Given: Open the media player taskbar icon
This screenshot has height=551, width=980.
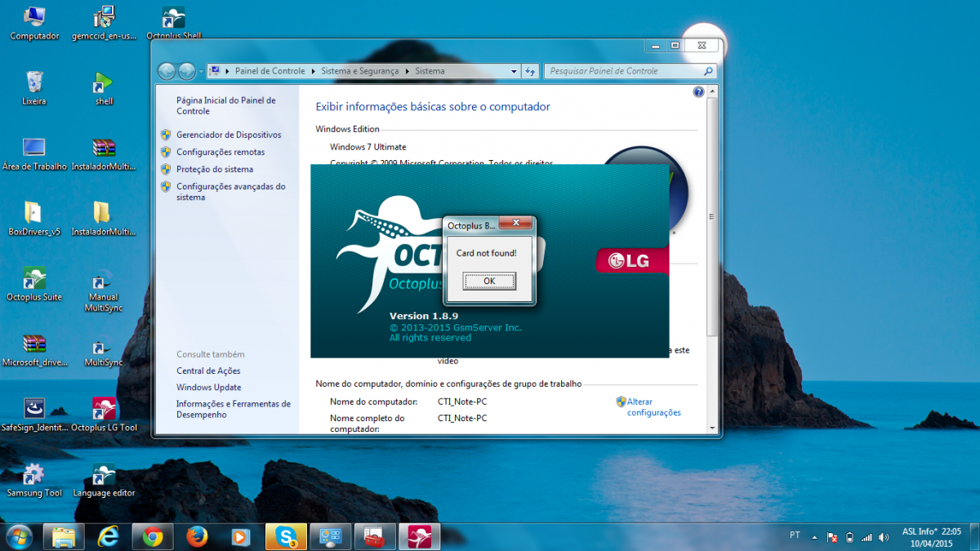Looking at the screenshot, I should [240, 536].
